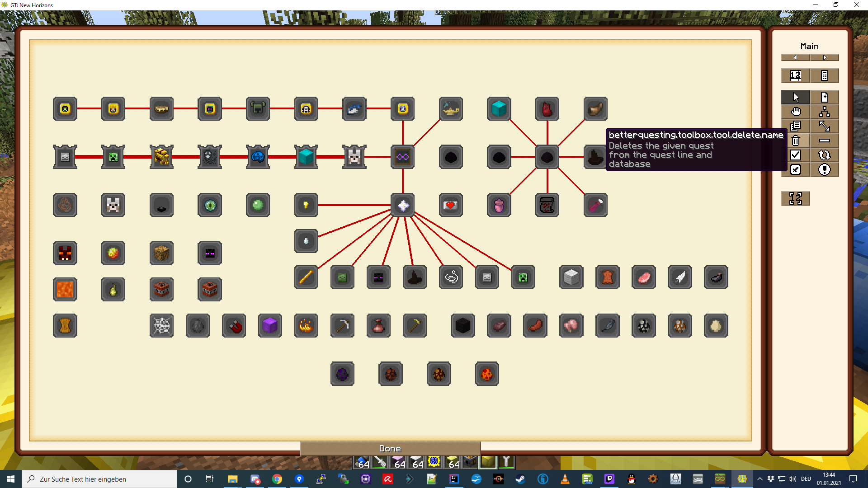Select the sparkle quest node with many connections
Screen dimensions: 868x488
coord(402,205)
